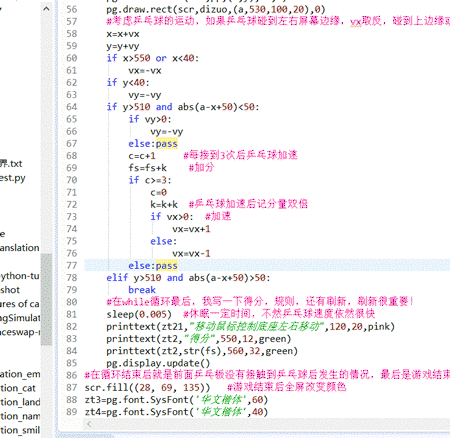Image resolution: width=450 pixels, height=438 pixels.
Task: Click the highlighted 'pass' on line 67
Action: [166, 144]
